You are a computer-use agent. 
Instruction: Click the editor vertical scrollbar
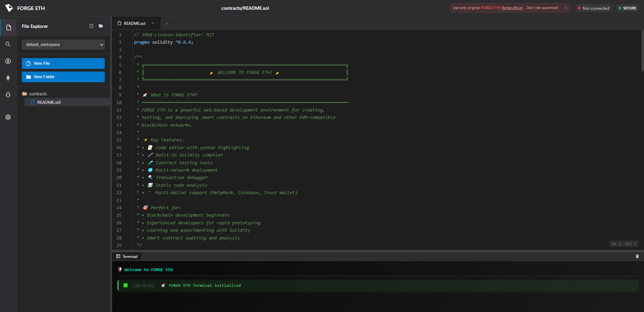pos(642,50)
